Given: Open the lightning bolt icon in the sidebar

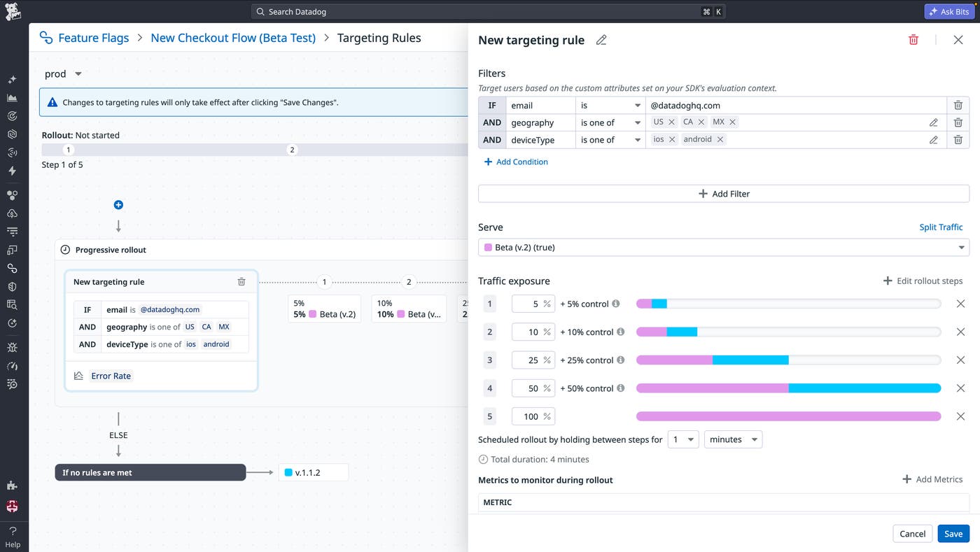Looking at the screenshot, I should 12,171.
